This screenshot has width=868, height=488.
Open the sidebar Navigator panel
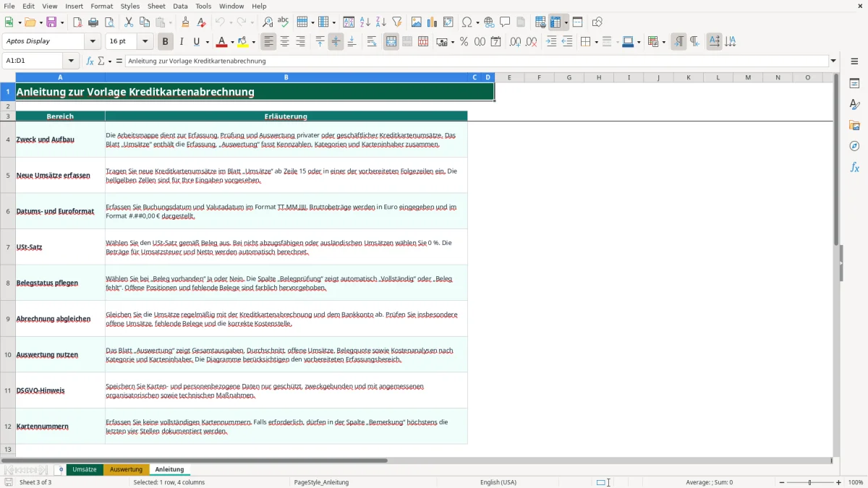pos(854,146)
